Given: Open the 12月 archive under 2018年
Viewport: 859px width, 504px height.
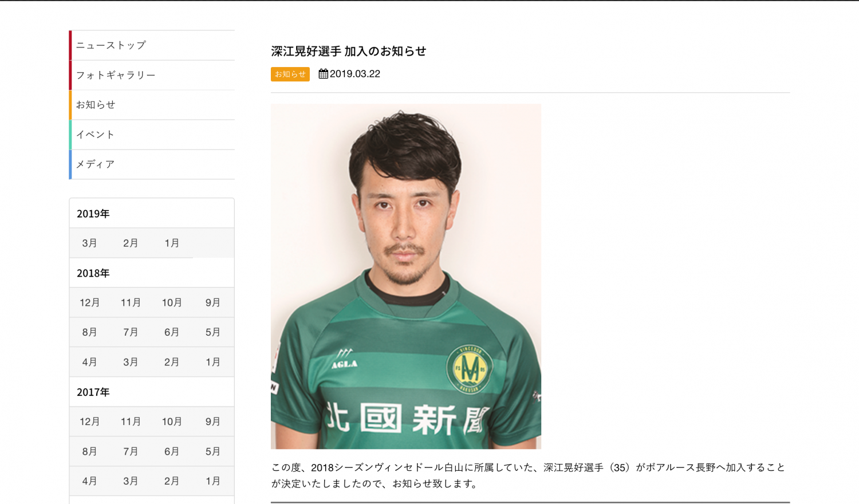Looking at the screenshot, I should tap(90, 303).
